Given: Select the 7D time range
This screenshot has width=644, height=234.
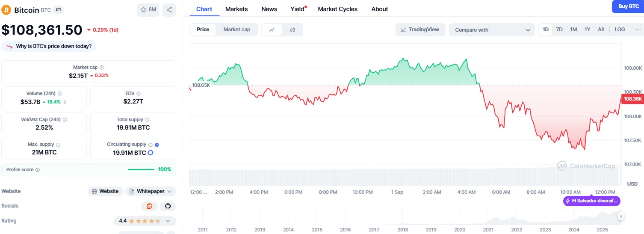Looking at the screenshot, I should click(559, 30).
